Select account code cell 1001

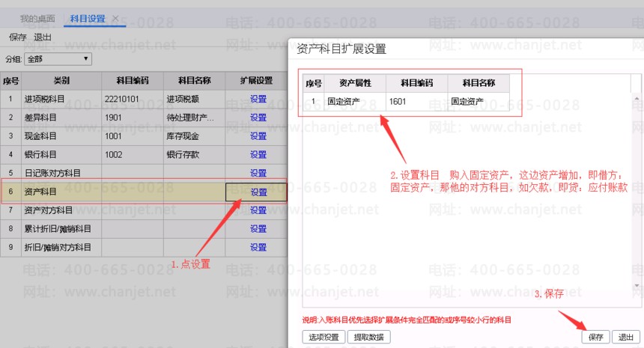[133, 136]
